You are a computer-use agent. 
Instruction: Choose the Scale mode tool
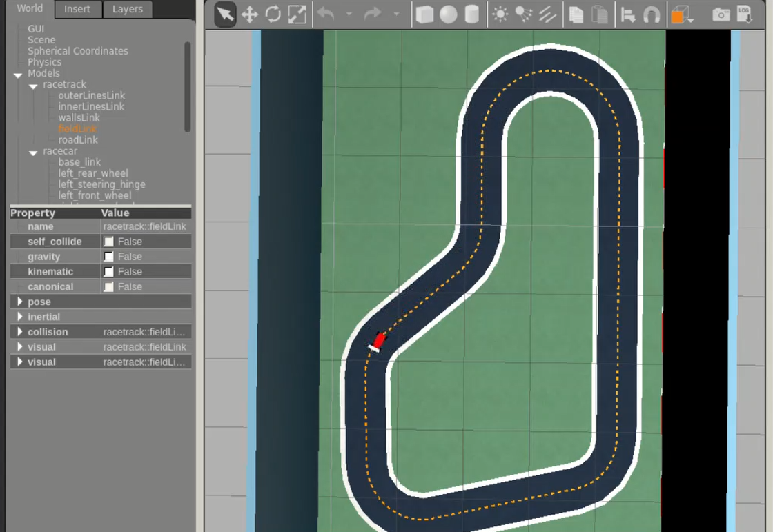(x=297, y=14)
